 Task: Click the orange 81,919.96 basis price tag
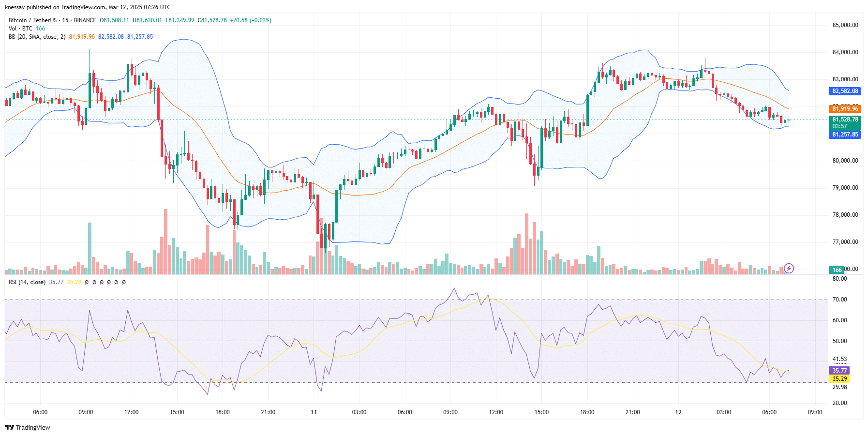(845, 109)
